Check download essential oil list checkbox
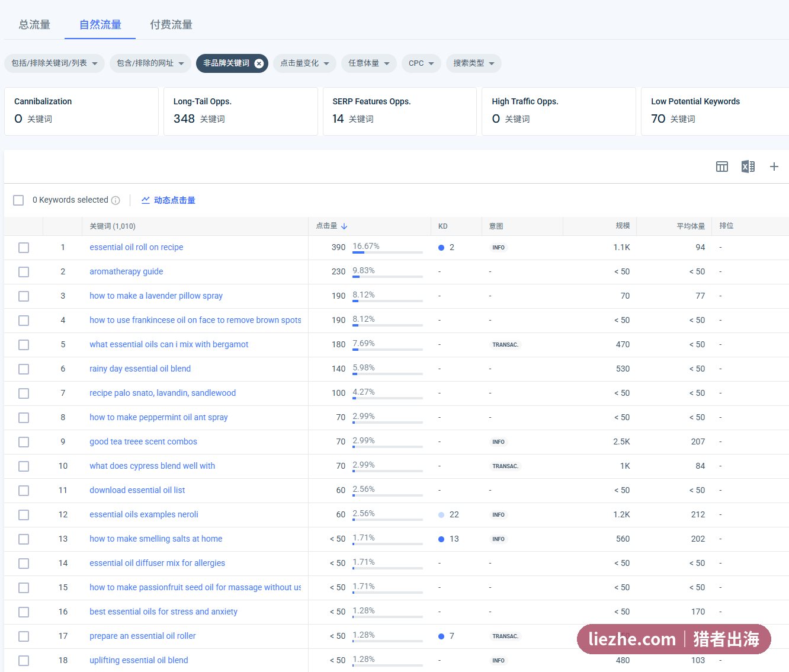 (x=24, y=491)
